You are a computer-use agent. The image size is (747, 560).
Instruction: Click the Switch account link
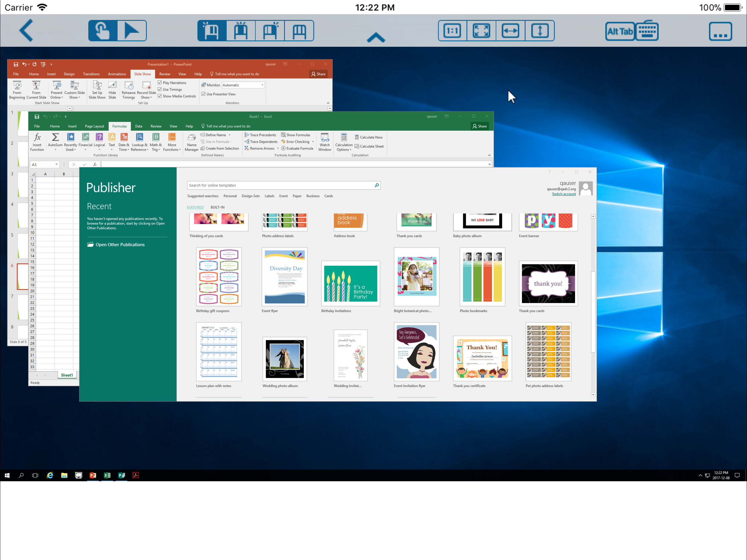click(x=564, y=194)
